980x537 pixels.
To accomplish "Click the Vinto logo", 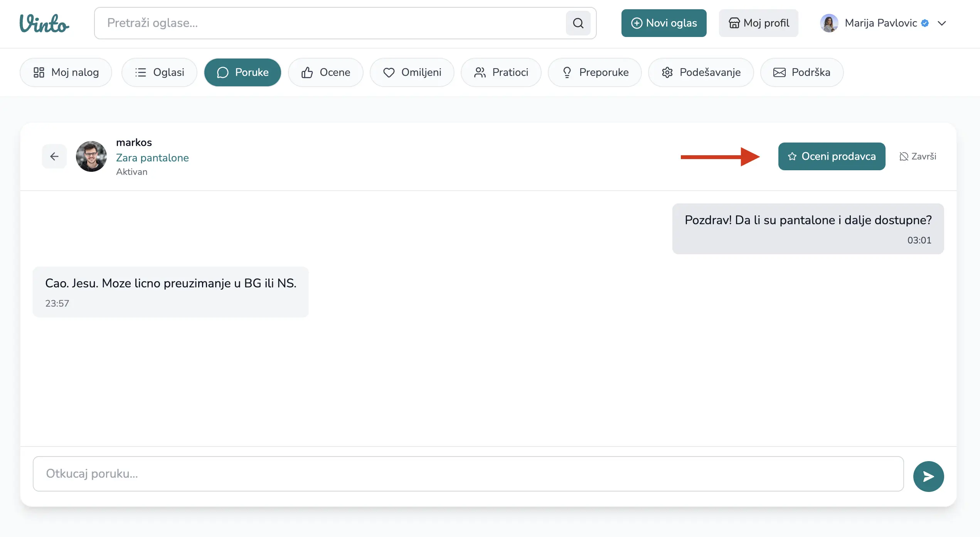I will click(x=44, y=23).
